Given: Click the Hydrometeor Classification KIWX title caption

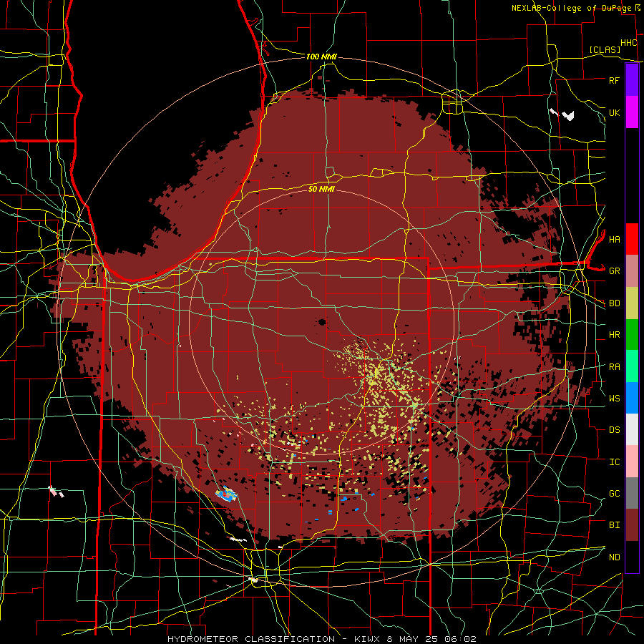Looking at the screenshot, I should pos(321,639).
